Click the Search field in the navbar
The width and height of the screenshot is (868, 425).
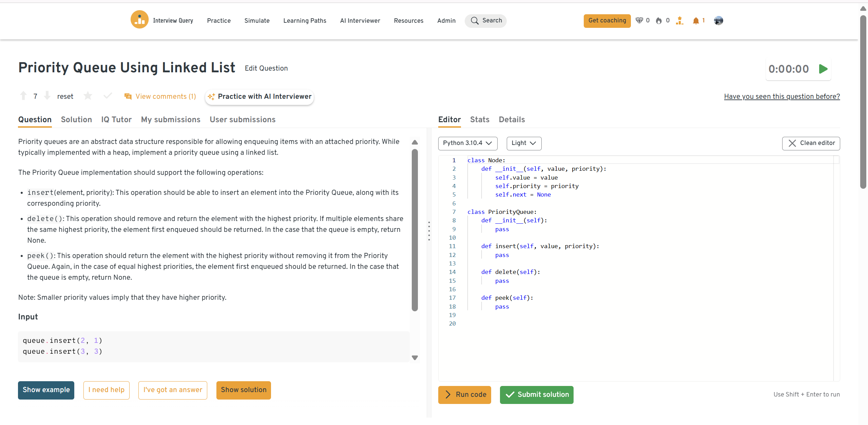(x=485, y=21)
